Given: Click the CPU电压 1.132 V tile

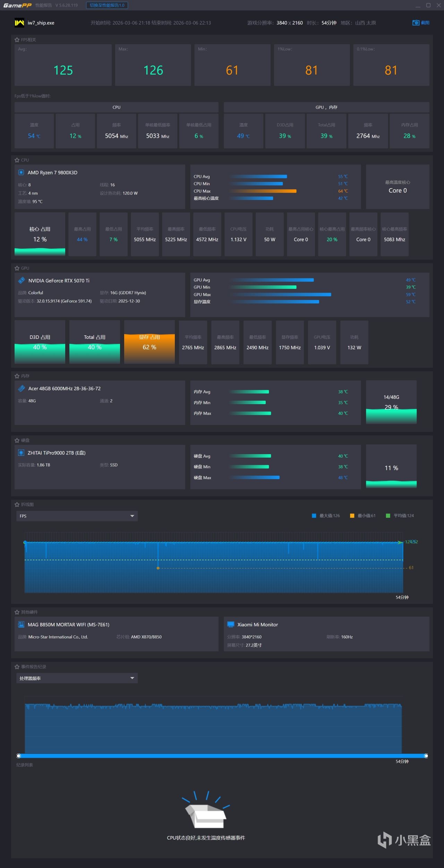Looking at the screenshot, I should coord(239,234).
